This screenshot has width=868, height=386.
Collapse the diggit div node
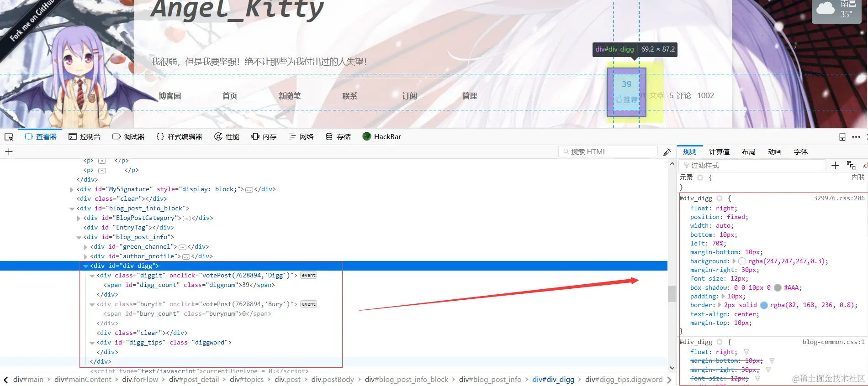click(x=92, y=276)
